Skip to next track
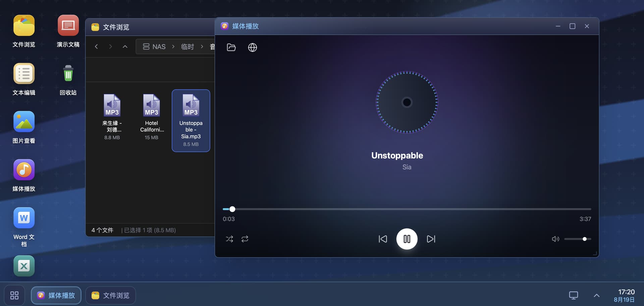The image size is (644, 306). point(431,239)
